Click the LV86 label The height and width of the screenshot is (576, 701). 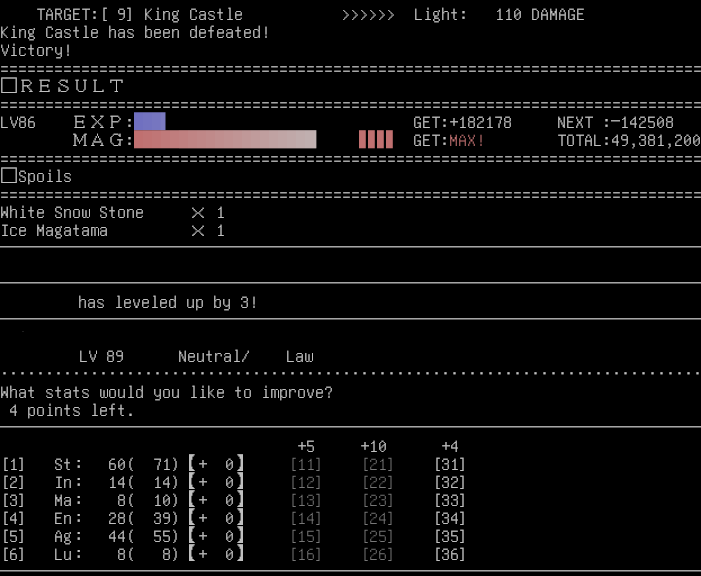[x=18, y=123]
